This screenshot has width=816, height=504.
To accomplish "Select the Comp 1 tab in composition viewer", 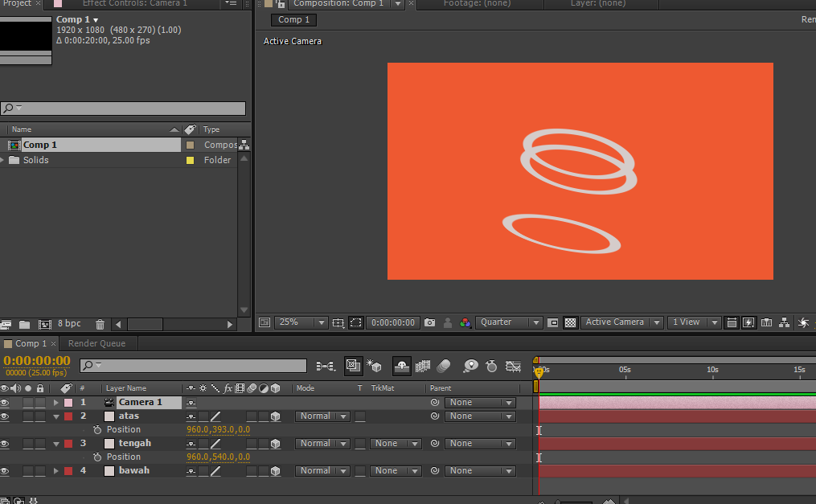I will point(293,20).
